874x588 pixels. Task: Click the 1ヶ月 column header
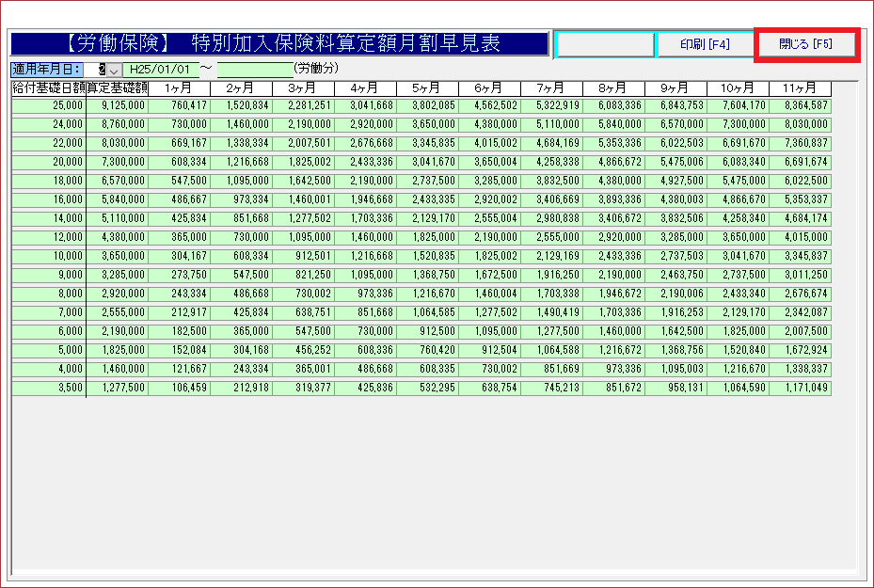tap(179, 88)
